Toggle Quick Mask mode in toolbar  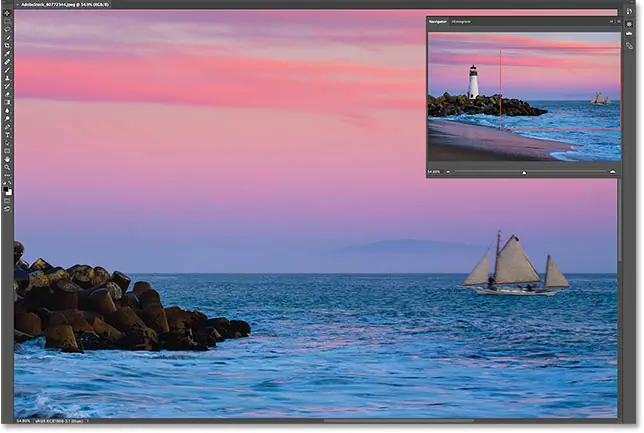pyautogui.click(x=7, y=200)
